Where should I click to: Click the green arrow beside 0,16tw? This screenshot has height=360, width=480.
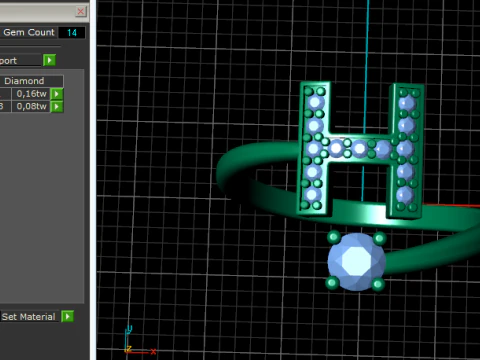[57, 94]
